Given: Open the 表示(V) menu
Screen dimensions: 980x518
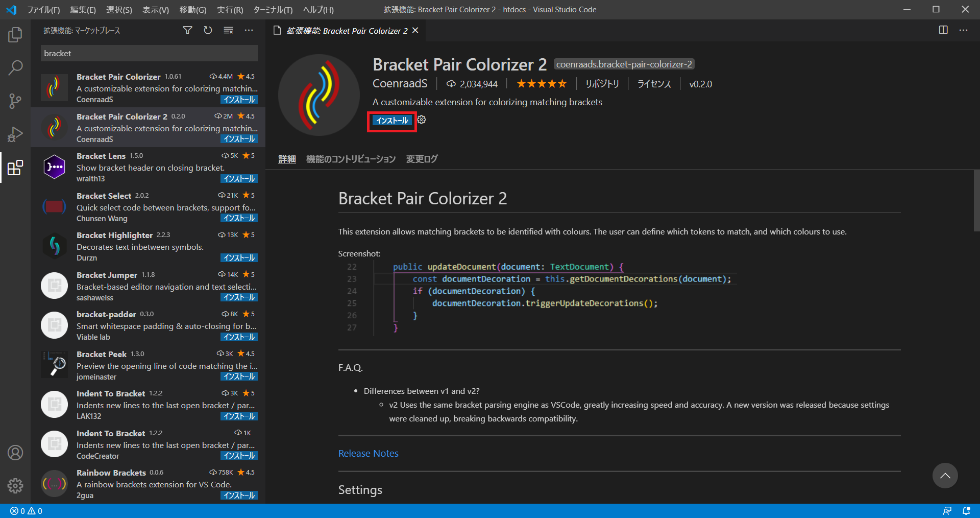Looking at the screenshot, I should coord(155,10).
